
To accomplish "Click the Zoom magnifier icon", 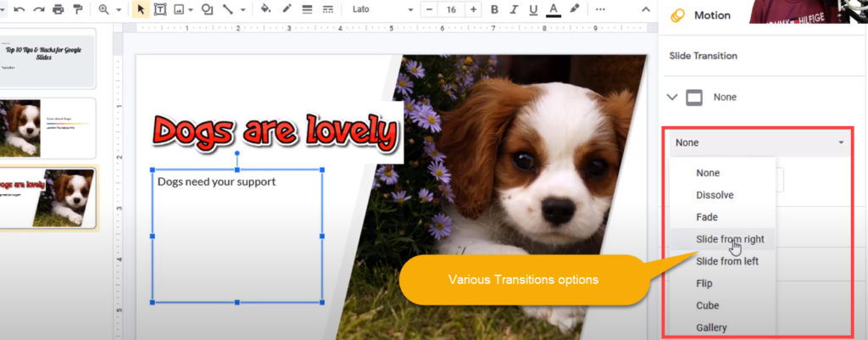I will (103, 9).
